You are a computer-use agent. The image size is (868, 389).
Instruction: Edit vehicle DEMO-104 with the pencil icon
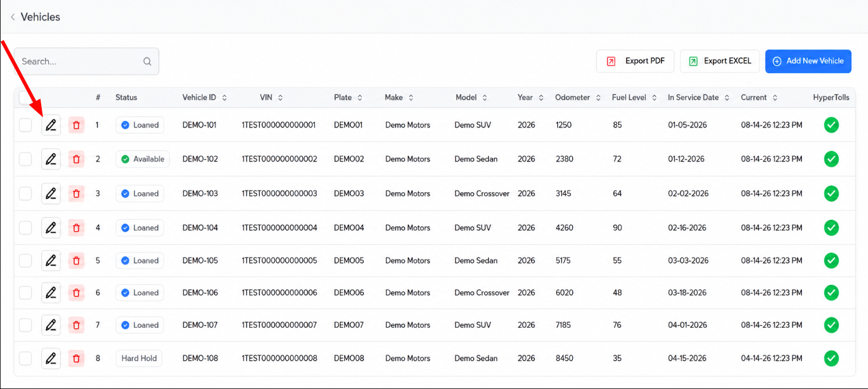pyautogui.click(x=51, y=228)
